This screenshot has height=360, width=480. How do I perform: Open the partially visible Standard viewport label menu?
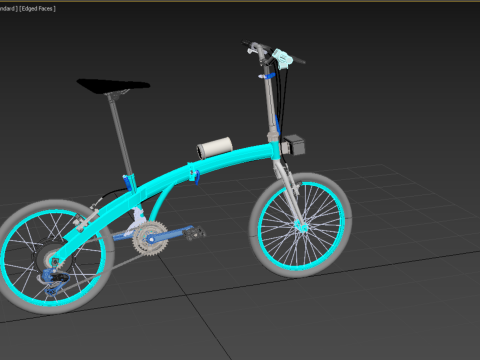pyautogui.click(x=8, y=9)
